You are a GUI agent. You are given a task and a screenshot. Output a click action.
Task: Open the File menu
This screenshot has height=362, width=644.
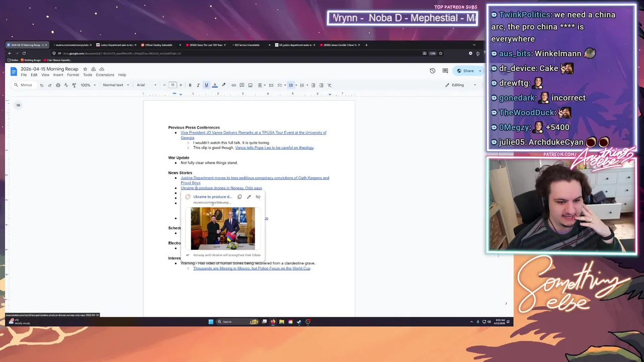click(24, 75)
